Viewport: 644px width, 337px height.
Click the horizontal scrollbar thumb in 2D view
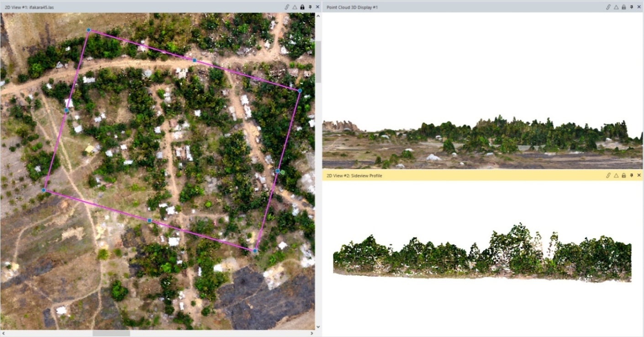[111, 333]
